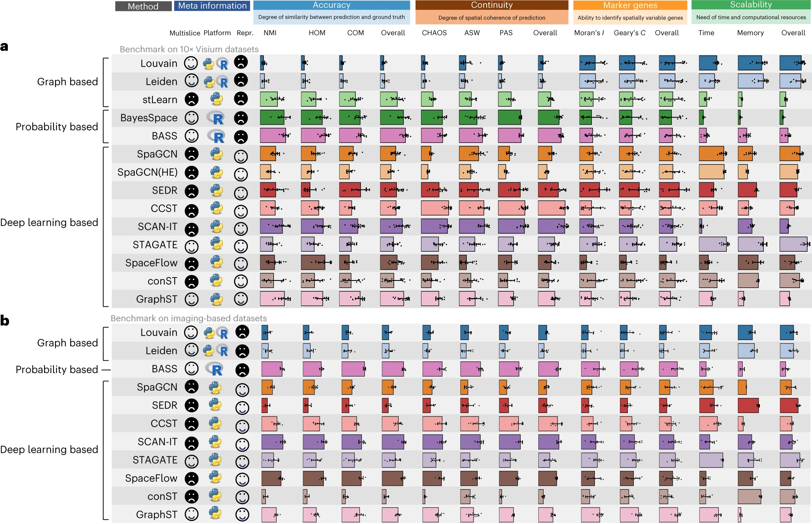Select the orange Marker genes header banner
This screenshot has height=524, width=812.
point(630,5)
